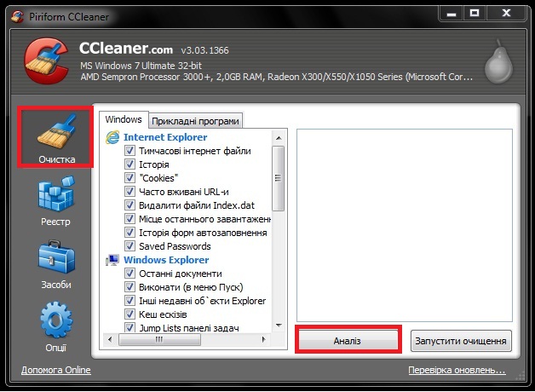This screenshot has width=535, height=392.
Task: Click the CCleaner logo in the header
Action: [46, 61]
